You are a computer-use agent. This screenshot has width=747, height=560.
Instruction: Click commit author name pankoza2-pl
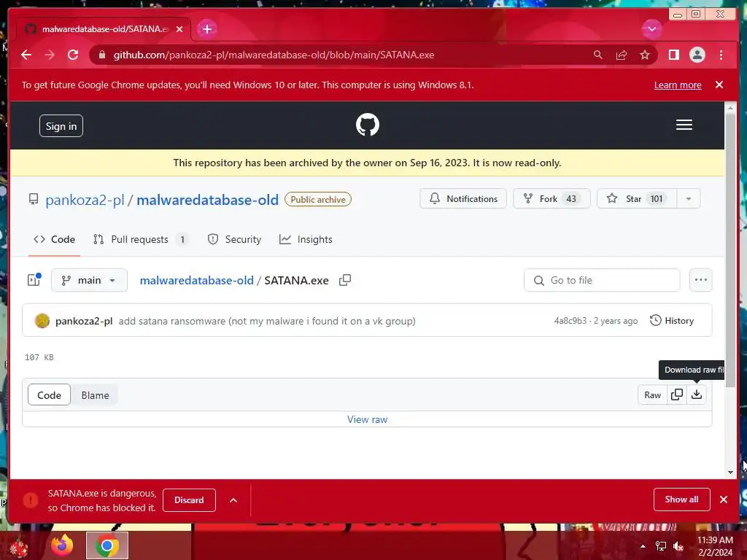point(84,321)
